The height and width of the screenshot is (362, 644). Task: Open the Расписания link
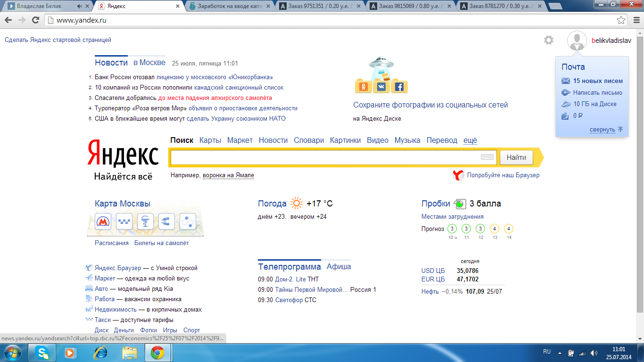click(112, 243)
